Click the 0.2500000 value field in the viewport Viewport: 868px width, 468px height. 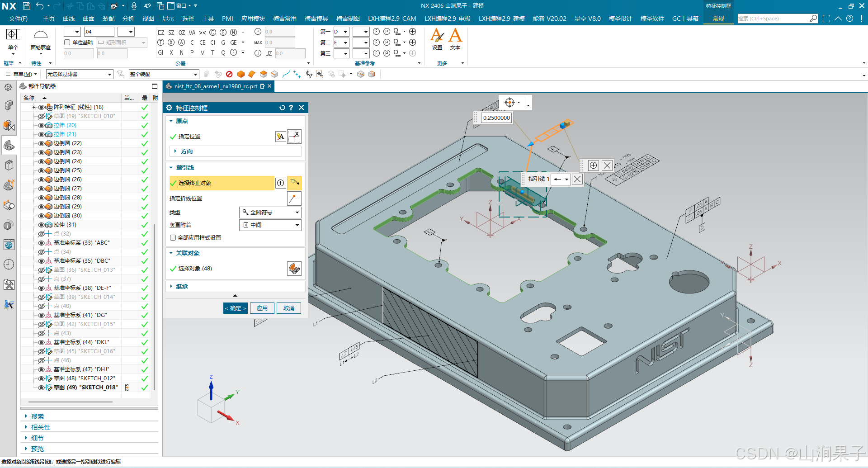[496, 118]
